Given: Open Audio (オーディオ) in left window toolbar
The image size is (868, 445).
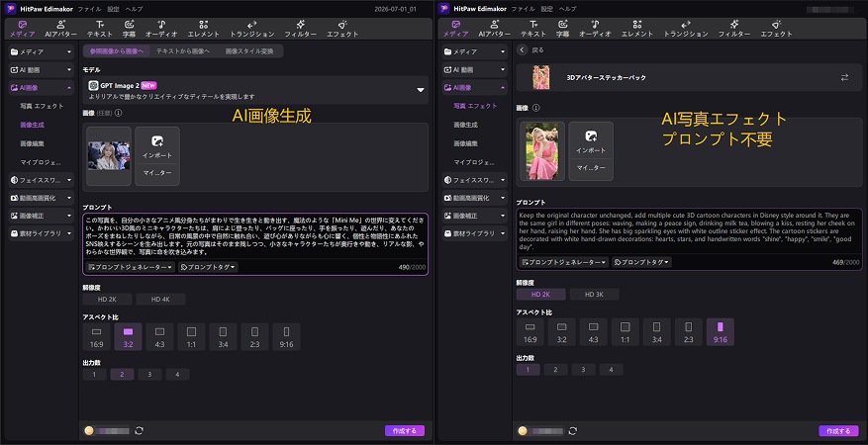Looking at the screenshot, I should pyautogui.click(x=161, y=29).
